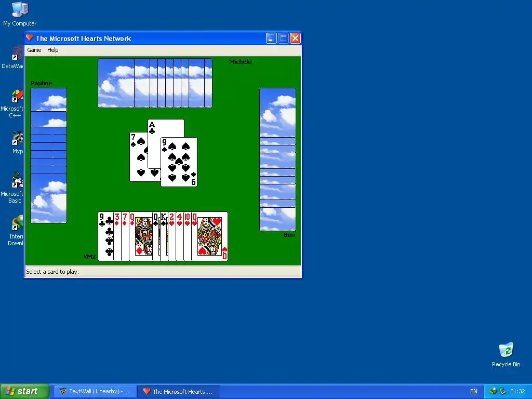Click Ben's player name label

click(x=289, y=235)
